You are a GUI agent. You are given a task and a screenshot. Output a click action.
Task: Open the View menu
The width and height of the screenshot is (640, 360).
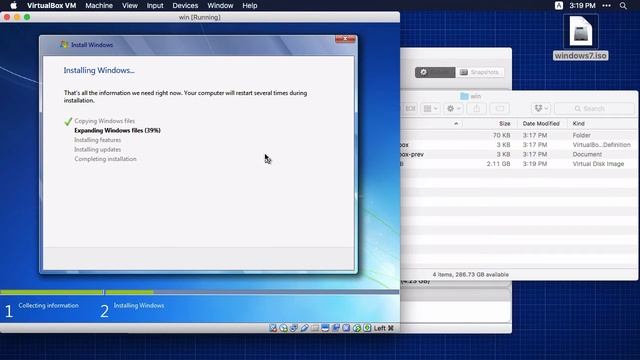(x=130, y=6)
